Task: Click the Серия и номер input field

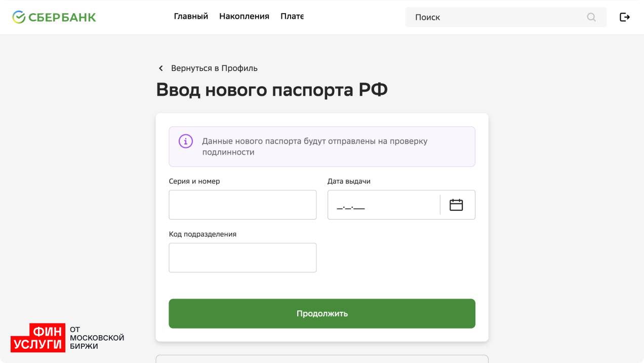Action: point(243,205)
